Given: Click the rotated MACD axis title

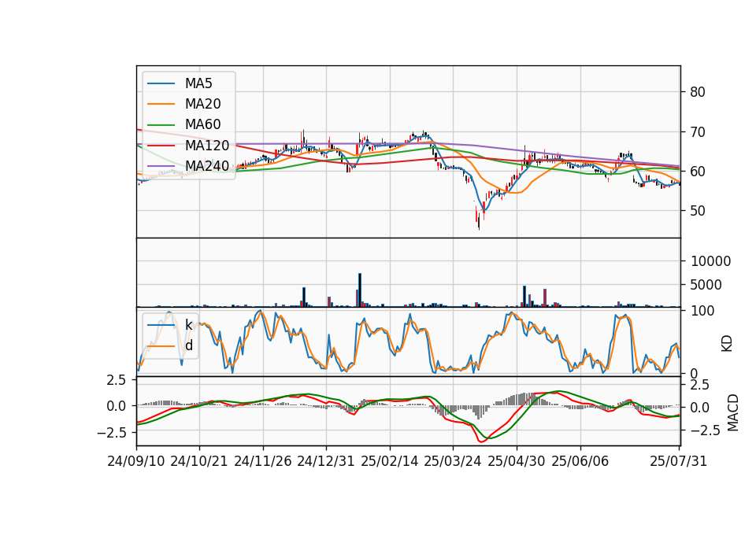Looking at the screenshot, I should (x=733, y=412).
